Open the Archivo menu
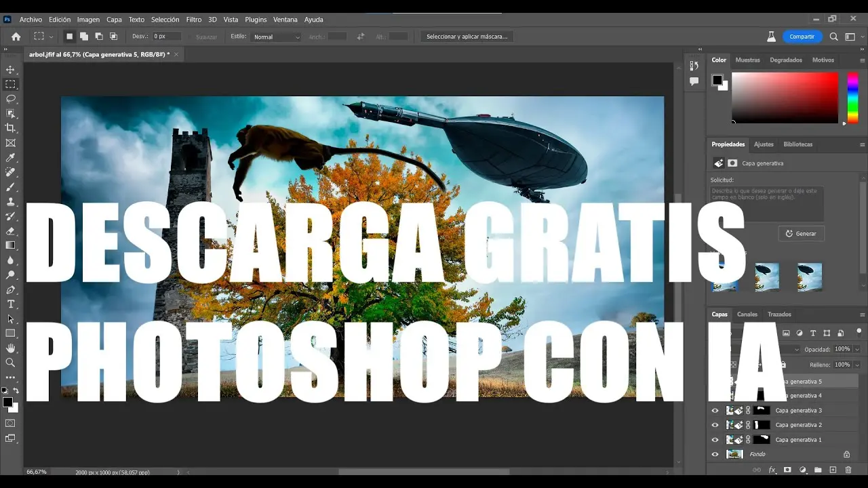868x488 pixels. click(x=31, y=20)
